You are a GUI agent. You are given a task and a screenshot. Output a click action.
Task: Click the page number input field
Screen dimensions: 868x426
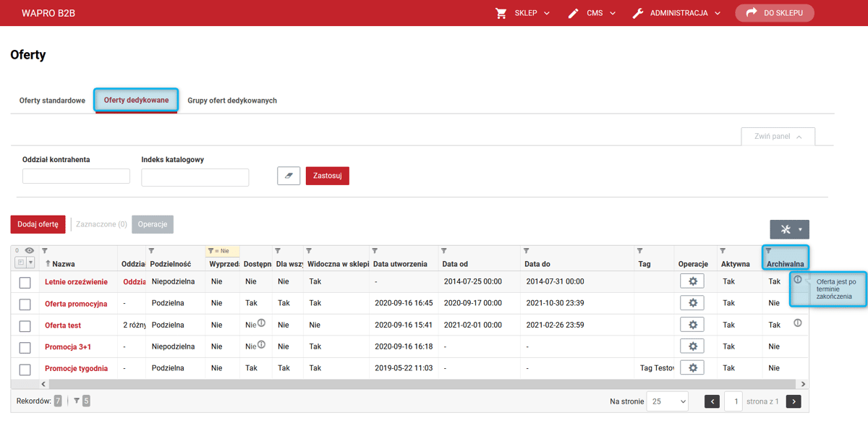(x=733, y=401)
